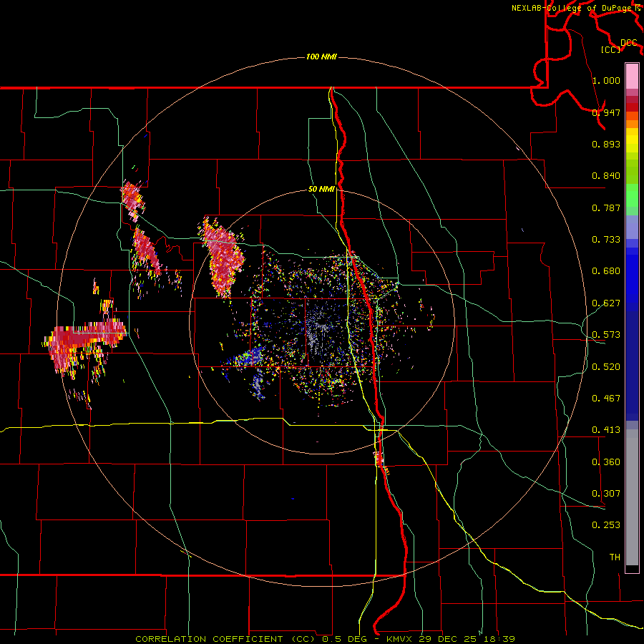Pick the light pink segment of the color bar

(632, 77)
